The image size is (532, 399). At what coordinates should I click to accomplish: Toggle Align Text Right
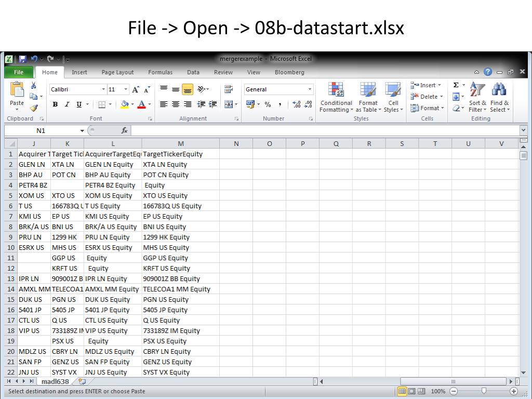[187, 104]
